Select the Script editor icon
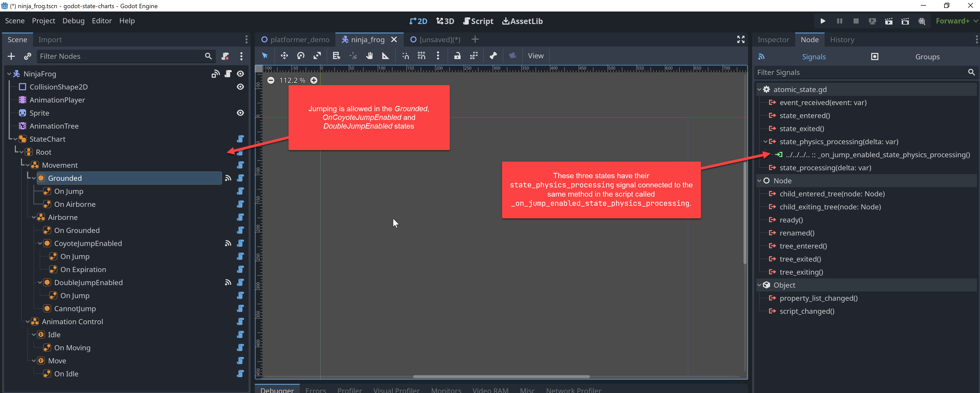Image resolution: width=980 pixels, height=393 pixels. coord(467,21)
